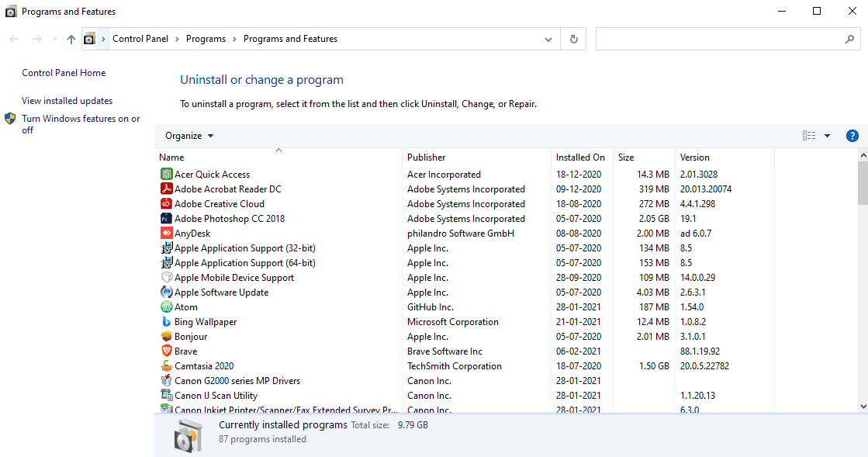Viewport: 868px width, 457px height.
Task: Click the scrollbar up arrow
Action: (x=863, y=156)
